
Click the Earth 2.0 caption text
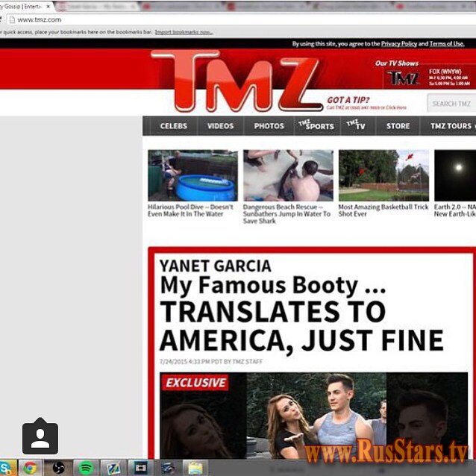pyautogui.click(x=455, y=210)
